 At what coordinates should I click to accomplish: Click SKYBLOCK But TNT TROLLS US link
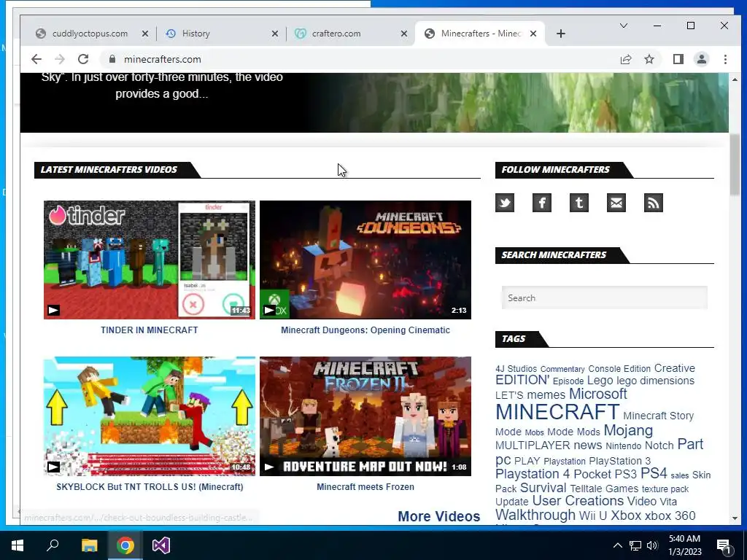coord(150,486)
